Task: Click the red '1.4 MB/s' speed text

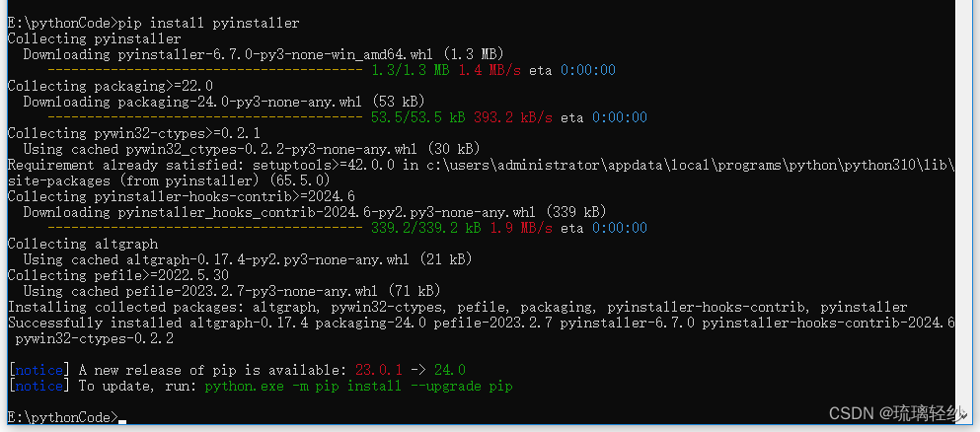Action: click(x=490, y=71)
